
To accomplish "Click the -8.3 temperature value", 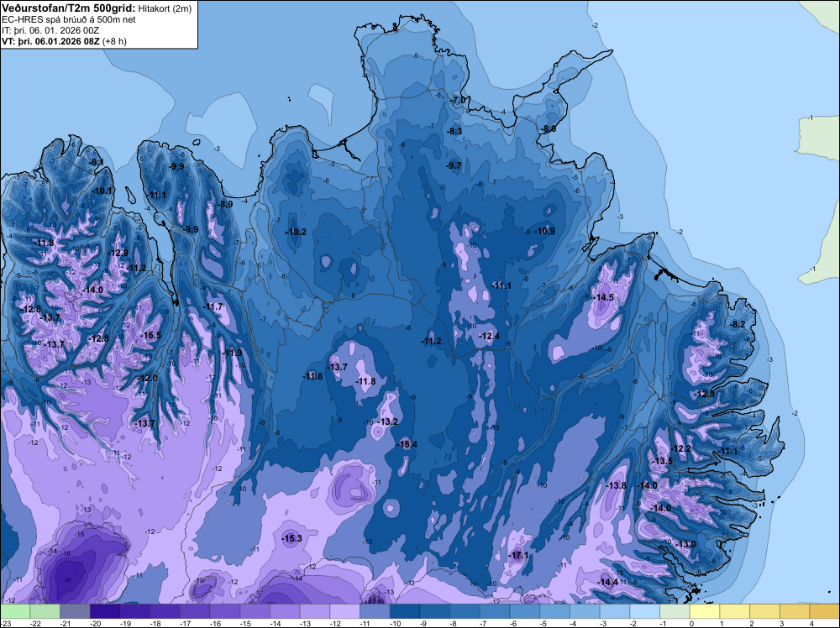I will click(454, 131).
